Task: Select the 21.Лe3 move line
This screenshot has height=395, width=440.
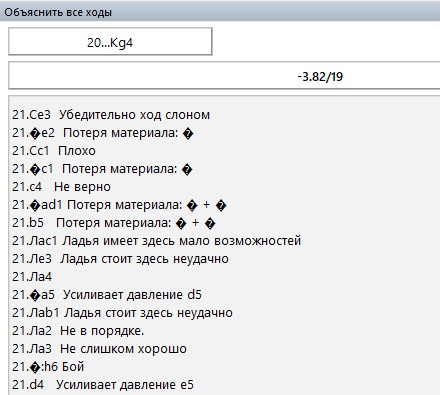Action: 120,259
